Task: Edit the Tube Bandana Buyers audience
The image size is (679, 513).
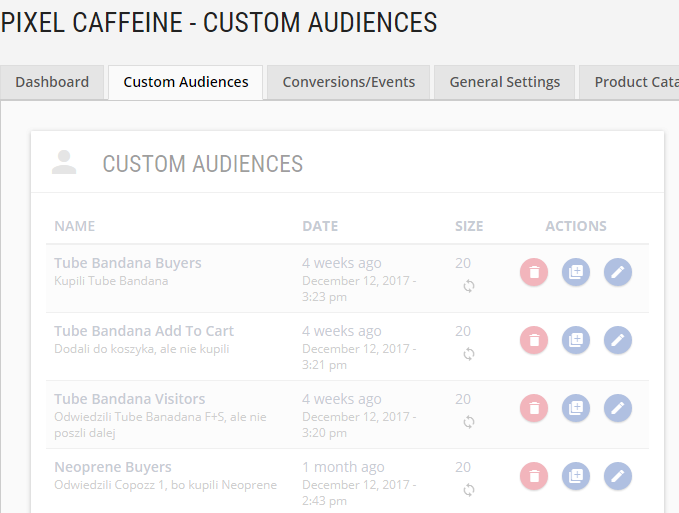Action: tap(618, 272)
